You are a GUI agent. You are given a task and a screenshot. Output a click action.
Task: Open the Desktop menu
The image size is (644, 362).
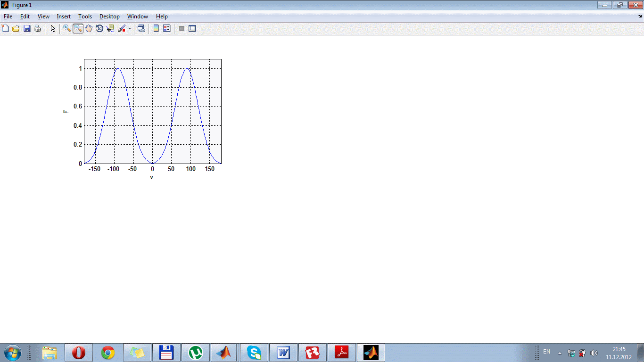(109, 16)
